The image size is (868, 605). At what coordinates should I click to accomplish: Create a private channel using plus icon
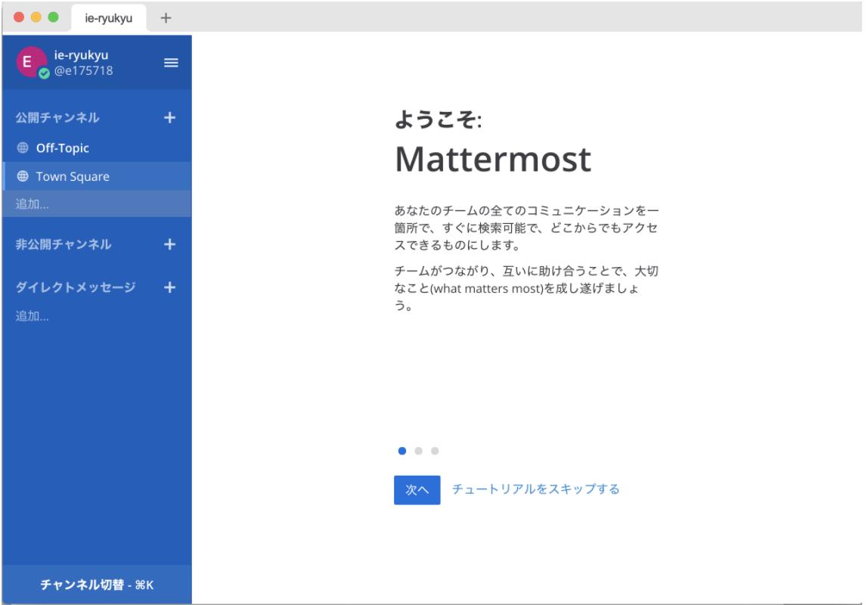(170, 244)
